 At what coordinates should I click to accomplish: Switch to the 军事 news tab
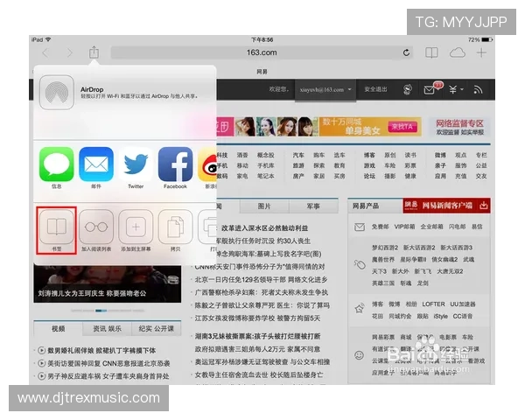pyautogui.click(x=313, y=206)
